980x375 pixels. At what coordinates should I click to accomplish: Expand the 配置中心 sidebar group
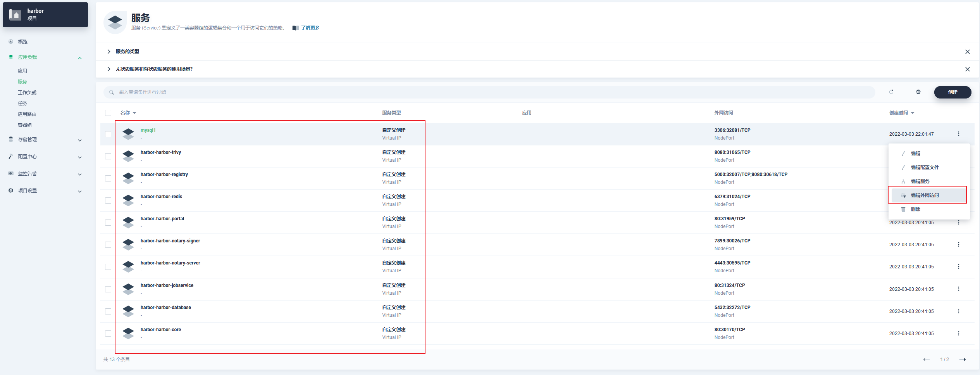(x=80, y=157)
